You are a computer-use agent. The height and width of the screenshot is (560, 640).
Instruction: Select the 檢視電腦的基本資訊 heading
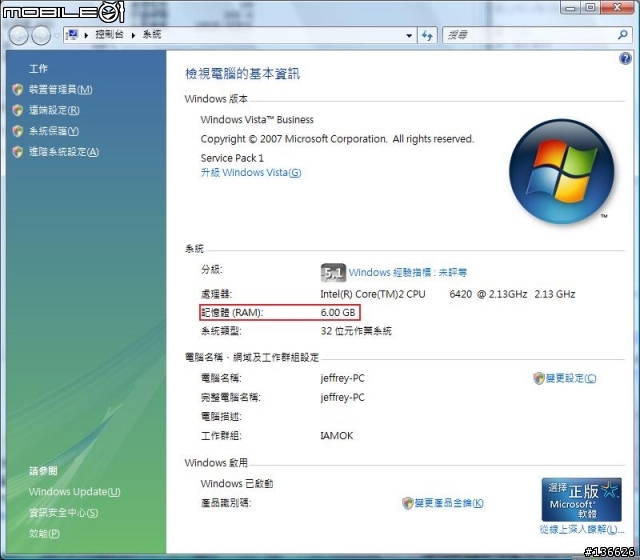click(242, 74)
